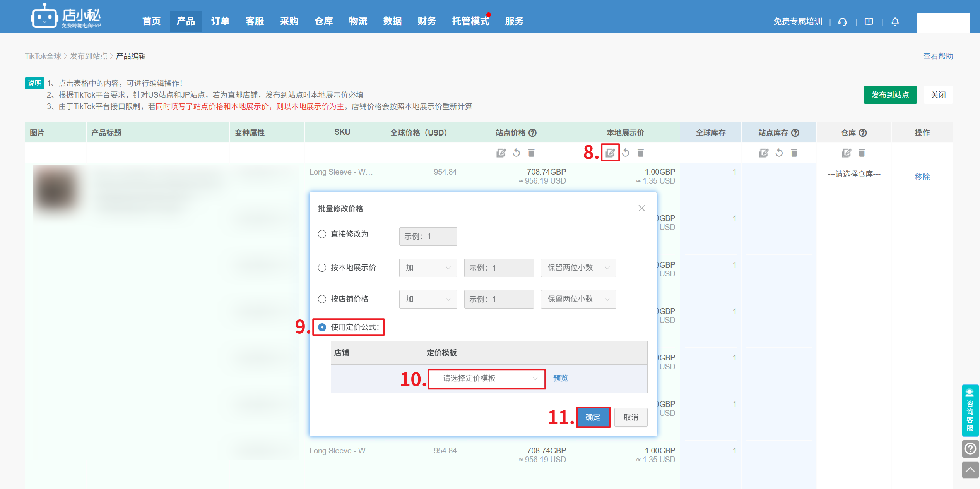
Task: Click scroll-to-top arrow at bottom right
Action: pos(970,470)
